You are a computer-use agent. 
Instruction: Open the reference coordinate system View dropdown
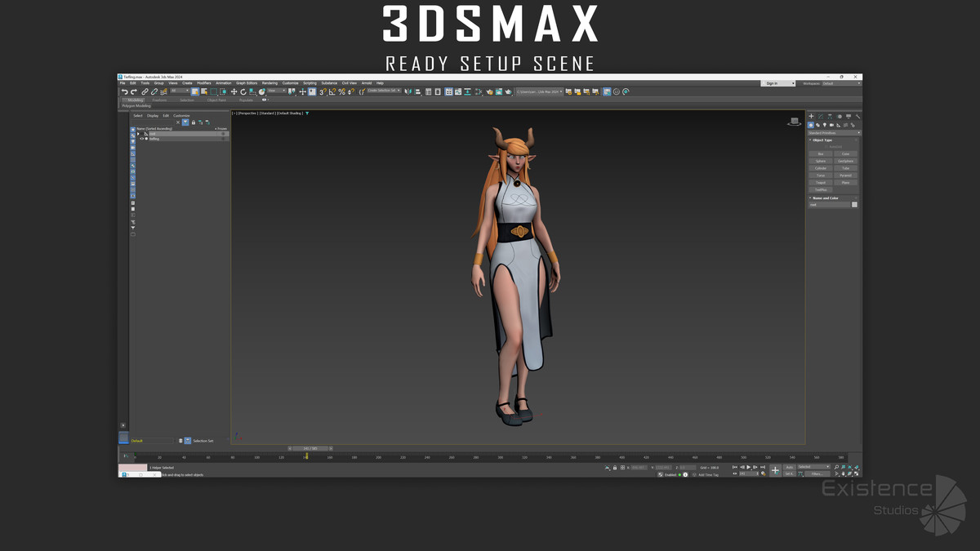point(277,91)
